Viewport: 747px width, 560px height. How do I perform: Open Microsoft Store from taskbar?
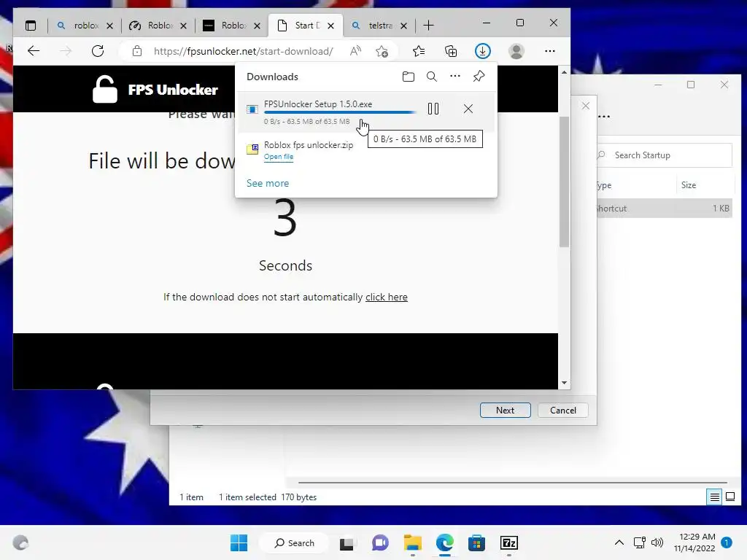[x=477, y=542]
